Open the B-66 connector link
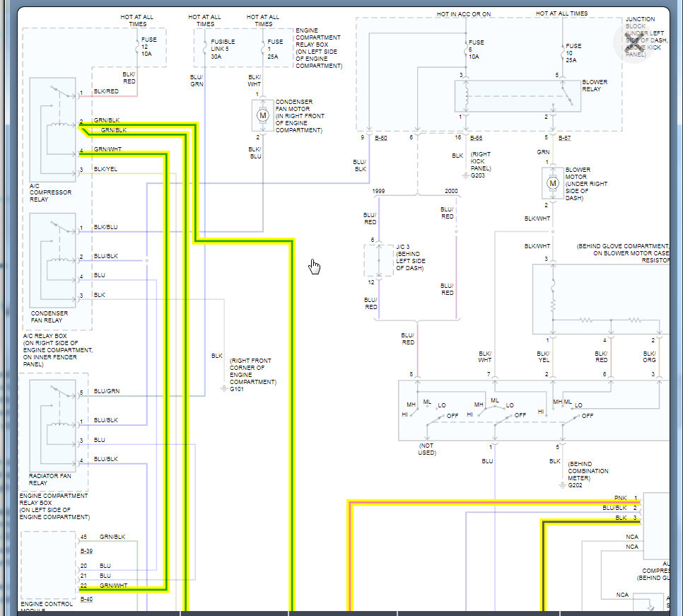The height and width of the screenshot is (616, 683). [x=476, y=138]
